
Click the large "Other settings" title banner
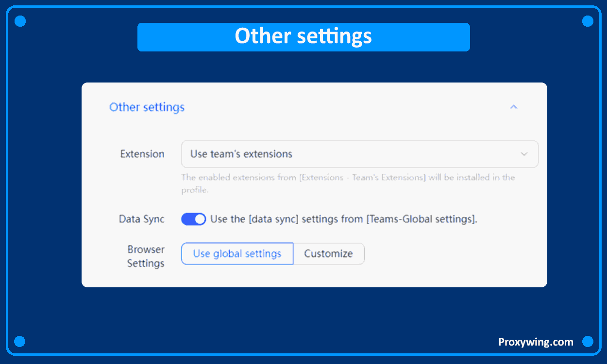pos(303,37)
